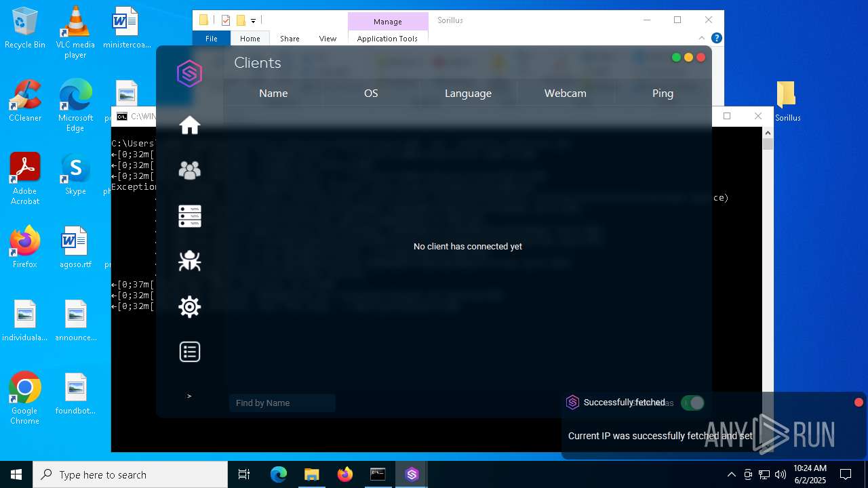Select the Sorillus folder on desktop

click(787, 101)
